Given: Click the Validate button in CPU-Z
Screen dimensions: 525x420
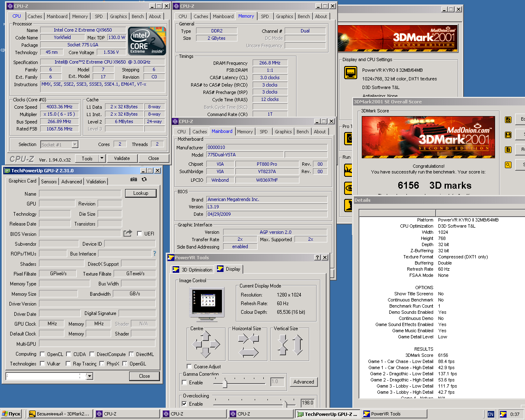Looking at the screenshot, I should pos(122,158).
